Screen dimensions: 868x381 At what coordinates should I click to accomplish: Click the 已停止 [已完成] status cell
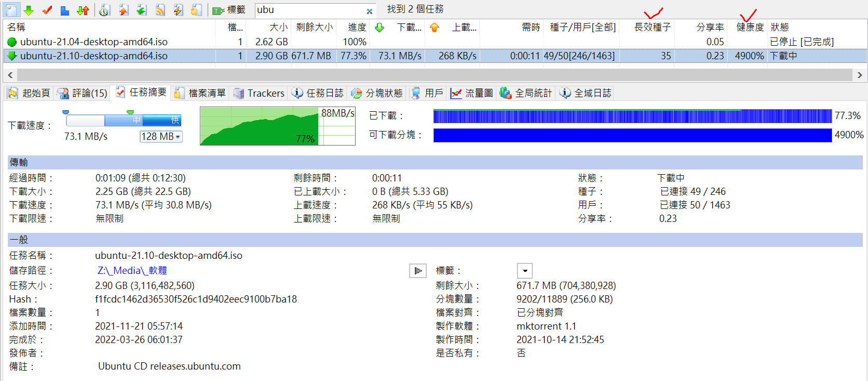click(x=802, y=42)
